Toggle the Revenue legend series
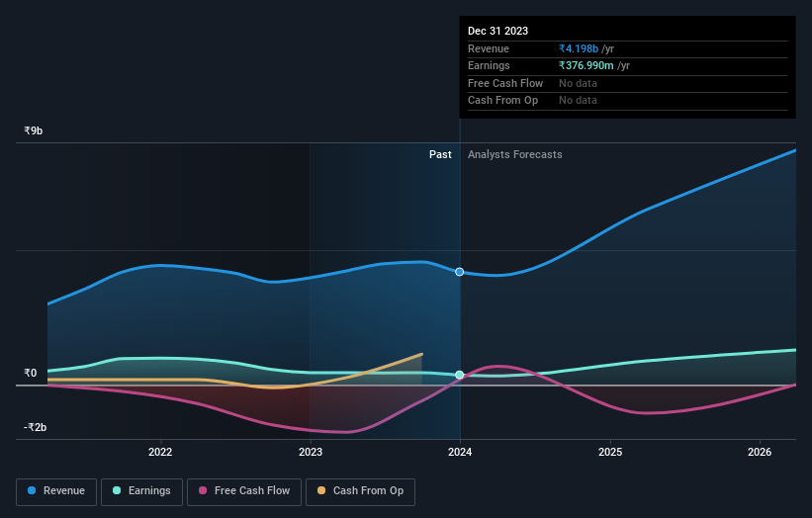The width and height of the screenshot is (812, 518). tap(56, 491)
